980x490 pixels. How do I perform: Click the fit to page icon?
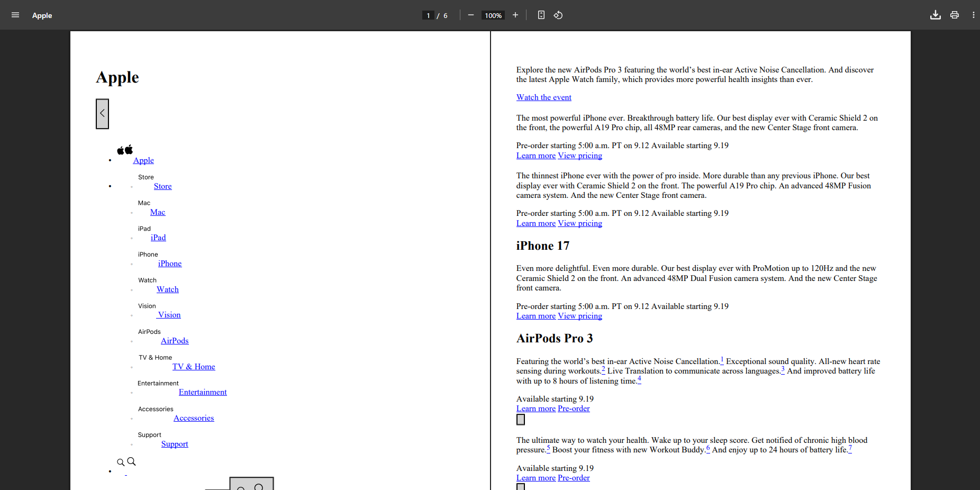(541, 15)
